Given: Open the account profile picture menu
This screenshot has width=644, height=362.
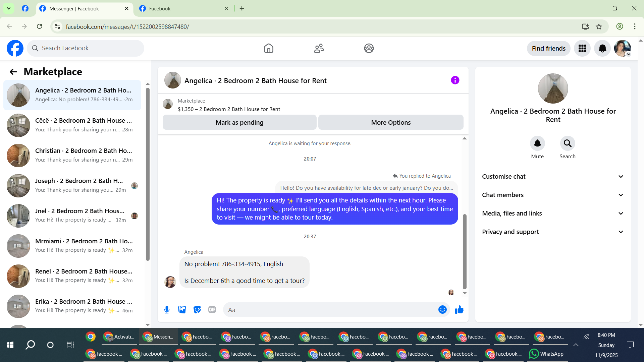Looking at the screenshot, I should coord(623,49).
